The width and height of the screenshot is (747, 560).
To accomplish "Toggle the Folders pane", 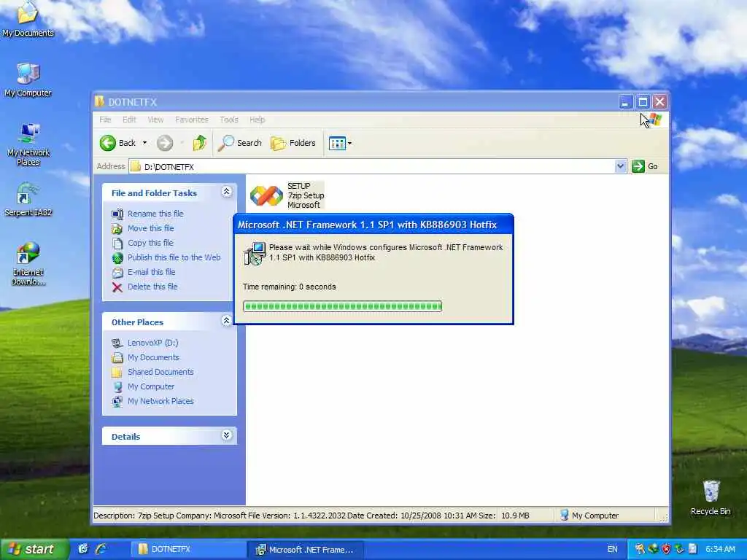I will point(293,143).
